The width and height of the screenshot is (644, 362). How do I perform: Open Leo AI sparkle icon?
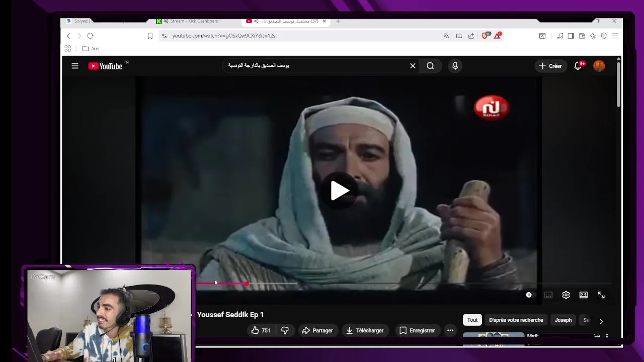(593, 36)
